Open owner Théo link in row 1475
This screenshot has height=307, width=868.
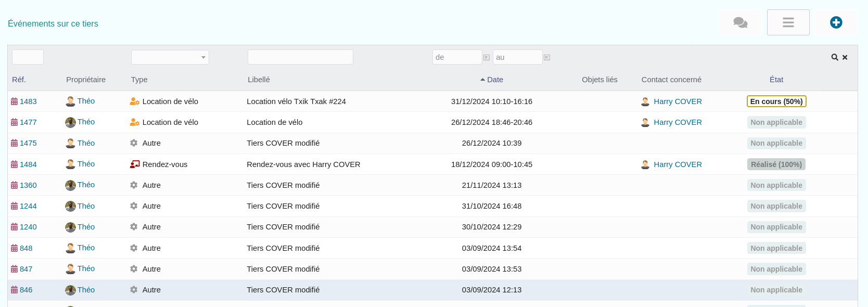coord(86,143)
